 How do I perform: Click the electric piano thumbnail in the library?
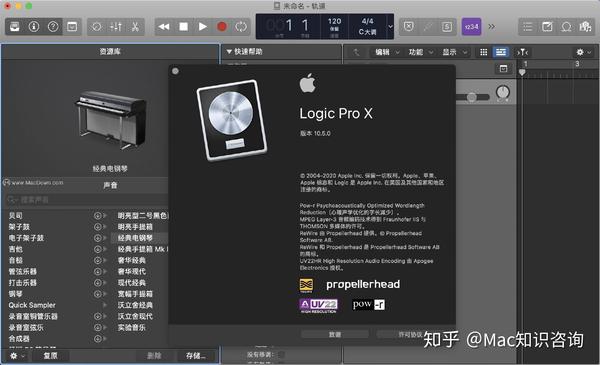tap(111, 120)
